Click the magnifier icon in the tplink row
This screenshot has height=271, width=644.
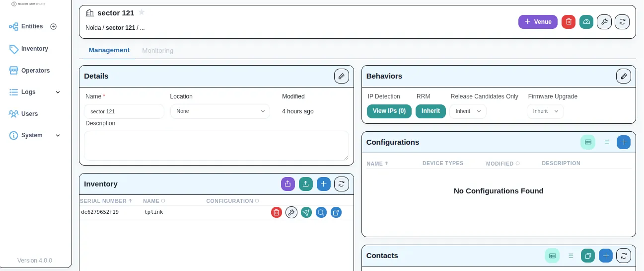[x=321, y=213]
